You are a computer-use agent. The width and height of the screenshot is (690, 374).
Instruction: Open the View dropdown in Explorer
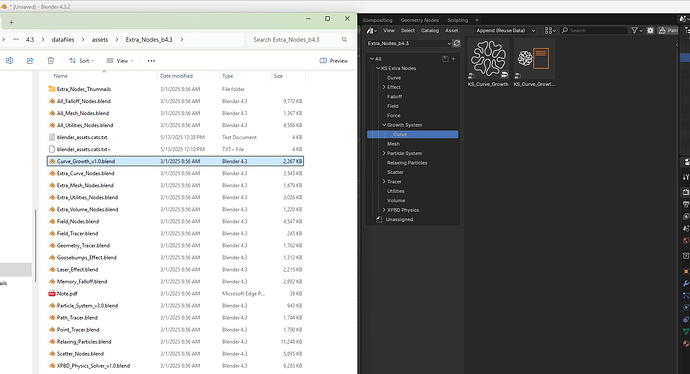tap(120, 61)
